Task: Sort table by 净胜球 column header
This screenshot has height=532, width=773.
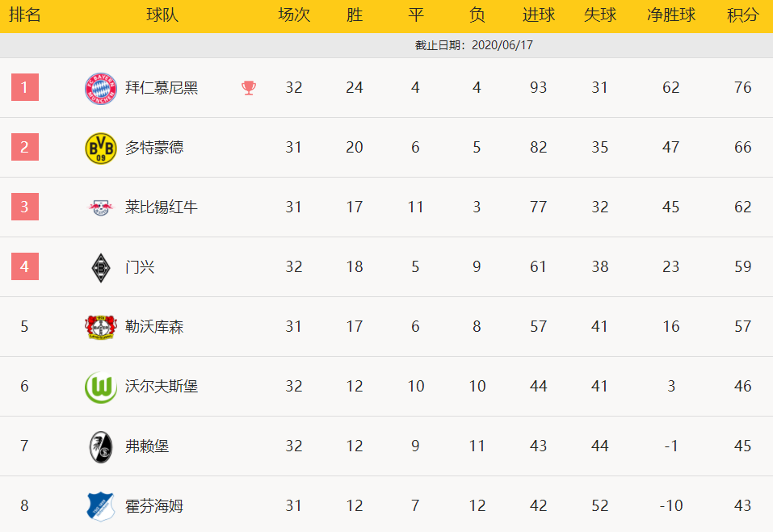Action: [x=671, y=15]
